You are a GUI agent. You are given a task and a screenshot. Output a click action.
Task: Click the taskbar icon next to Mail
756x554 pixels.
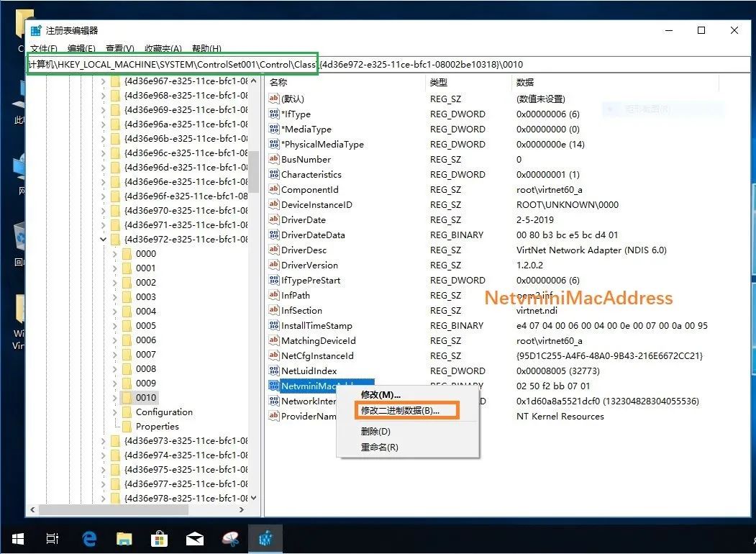point(230,539)
